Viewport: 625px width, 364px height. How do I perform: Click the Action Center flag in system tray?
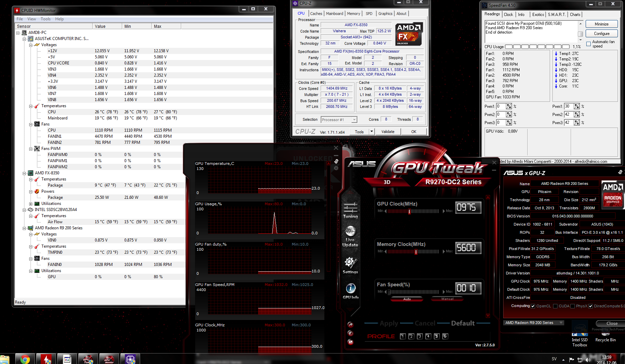coord(572,360)
